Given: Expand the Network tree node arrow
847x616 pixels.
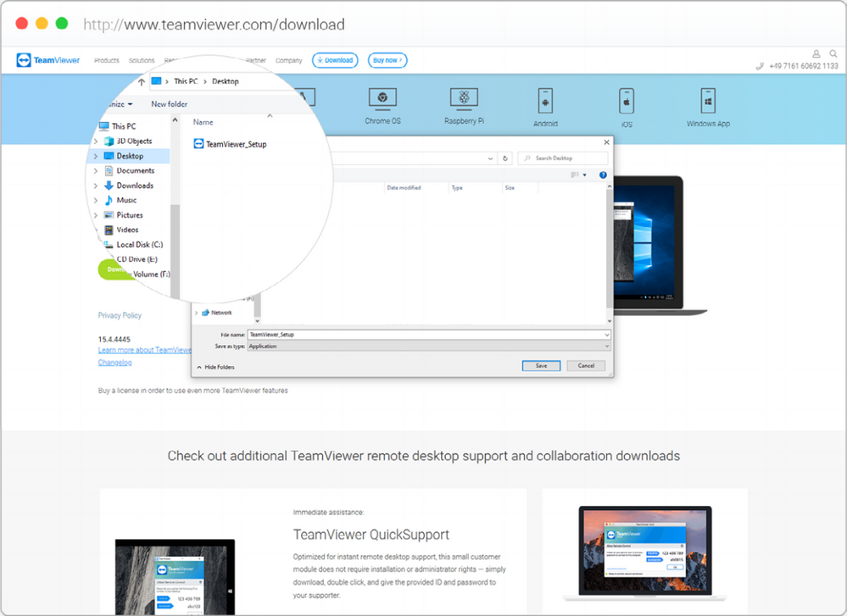Looking at the screenshot, I should 196,313.
